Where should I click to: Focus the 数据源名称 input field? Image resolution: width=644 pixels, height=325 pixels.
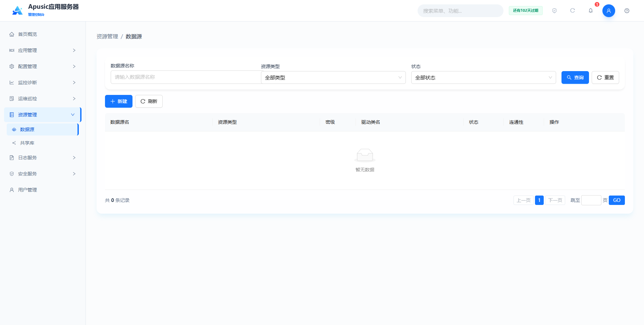tap(186, 77)
